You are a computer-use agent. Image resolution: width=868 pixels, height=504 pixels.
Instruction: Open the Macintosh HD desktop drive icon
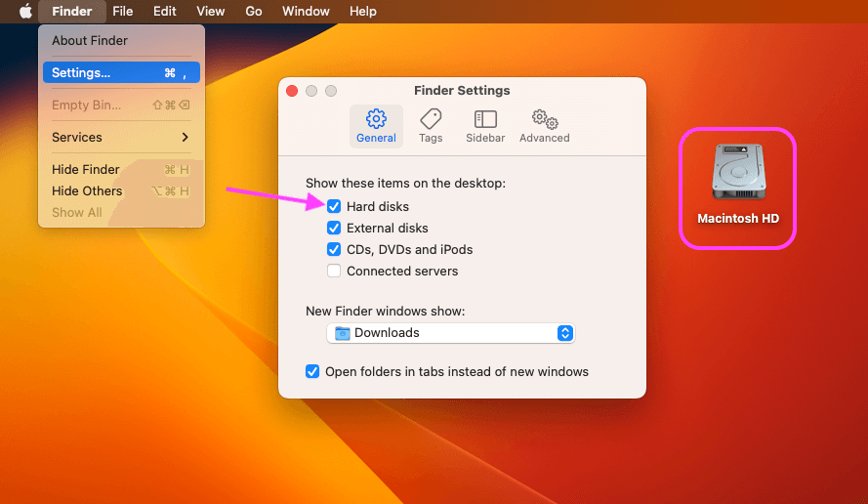[738, 172]
